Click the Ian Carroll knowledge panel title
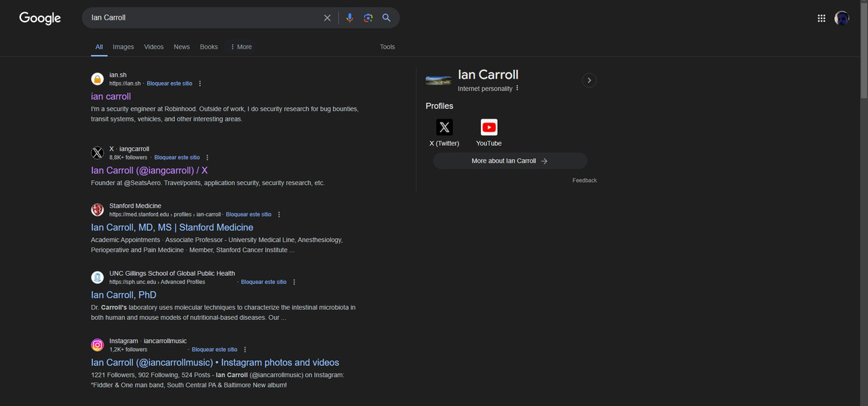Screen dimensions: 868x406 488,75
